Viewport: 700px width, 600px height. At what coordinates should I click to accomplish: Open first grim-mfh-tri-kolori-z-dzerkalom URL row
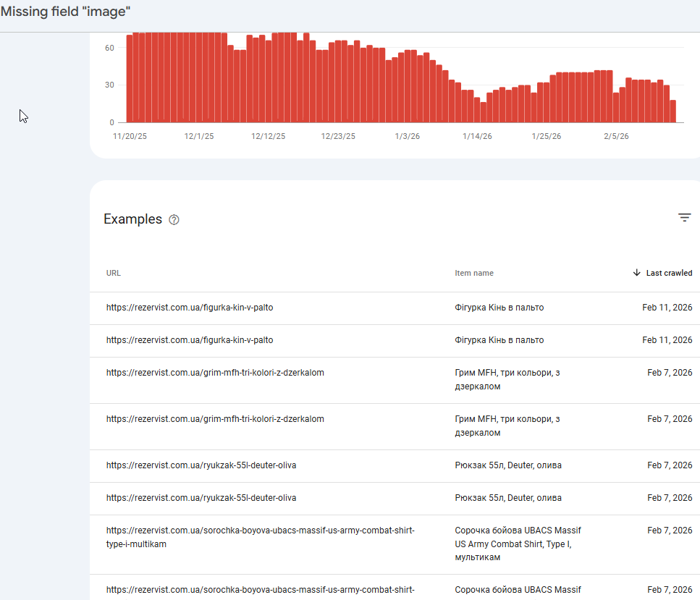[x=215, y=373]
